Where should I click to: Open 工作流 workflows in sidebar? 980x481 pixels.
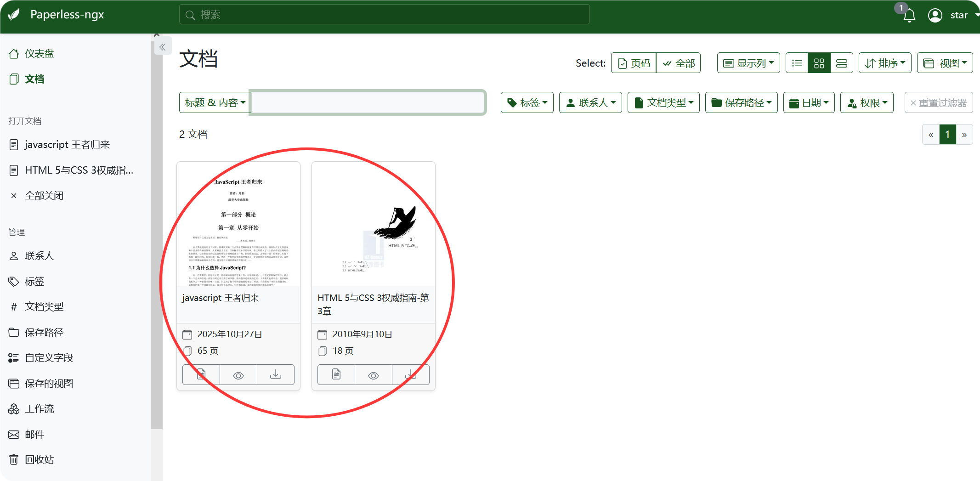tap(39, 409)
